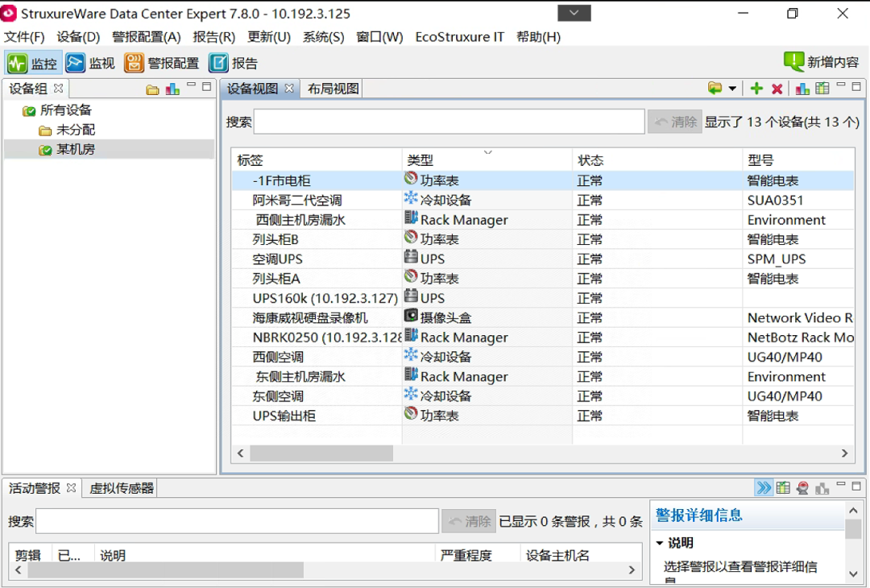Click the green folder arrow icon

(x=715, y=89)
